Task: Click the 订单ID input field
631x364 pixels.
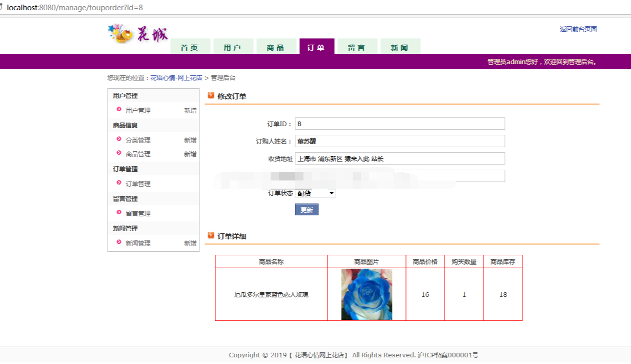Action: coord(400,124)
